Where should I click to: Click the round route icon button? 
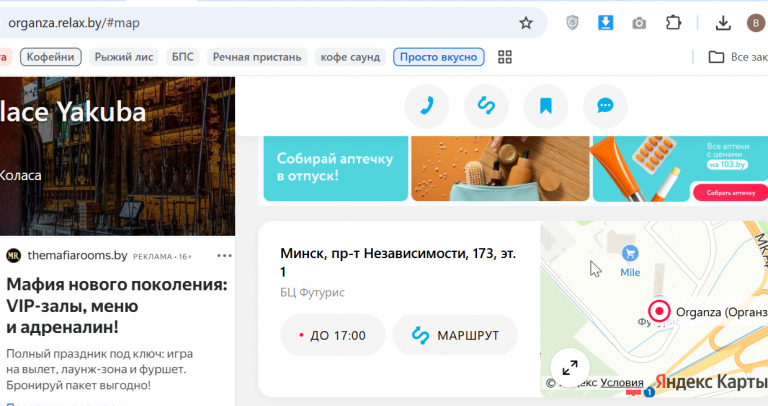[486, 106]
